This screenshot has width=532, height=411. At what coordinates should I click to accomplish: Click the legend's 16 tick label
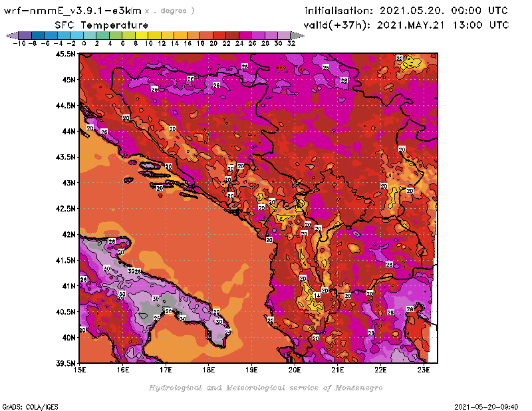tap(188, 43)
